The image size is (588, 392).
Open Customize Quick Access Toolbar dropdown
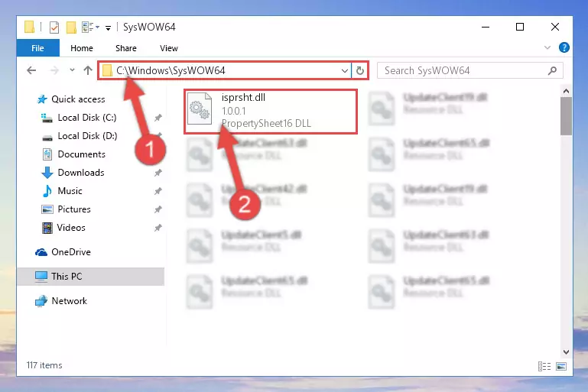click(108, 28)
